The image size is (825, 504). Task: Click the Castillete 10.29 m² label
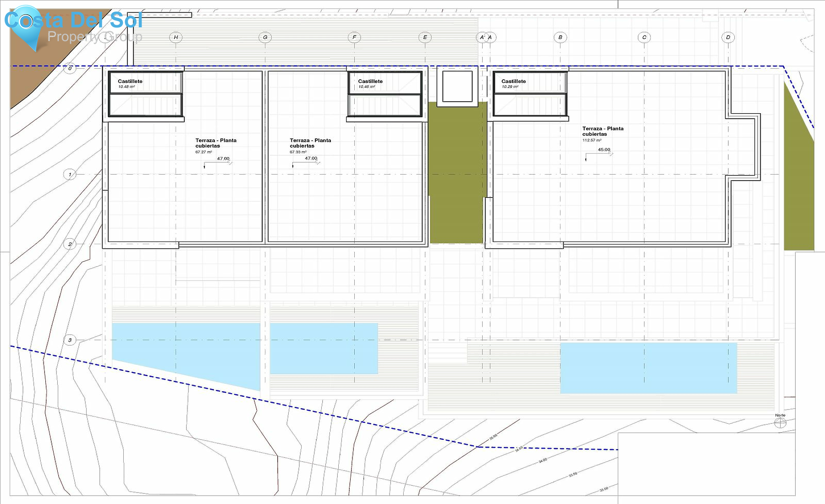point(513,83)
